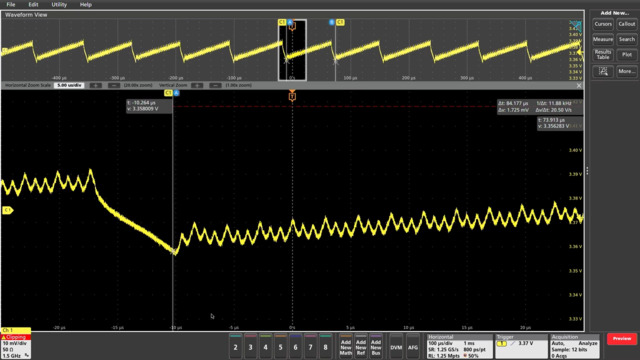Select cursor A readout box
This screenshot has width=640, height=360.
(x=149, y=106)
